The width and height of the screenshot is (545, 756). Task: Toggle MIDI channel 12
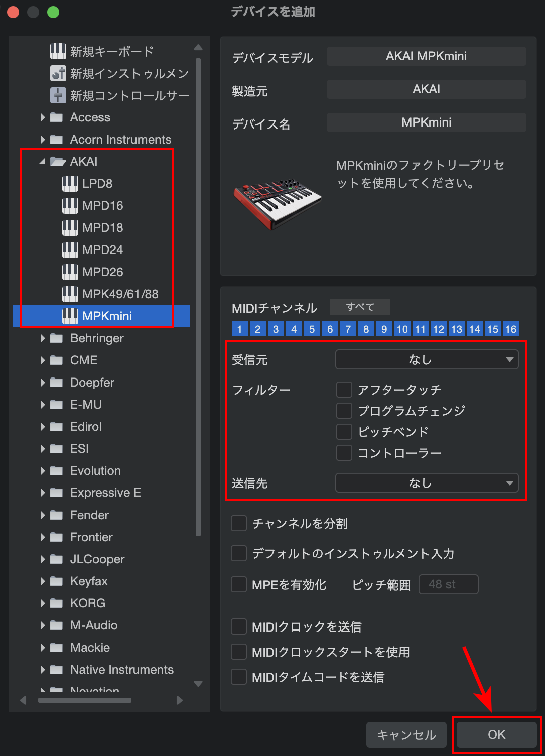(x=438, y=329)
